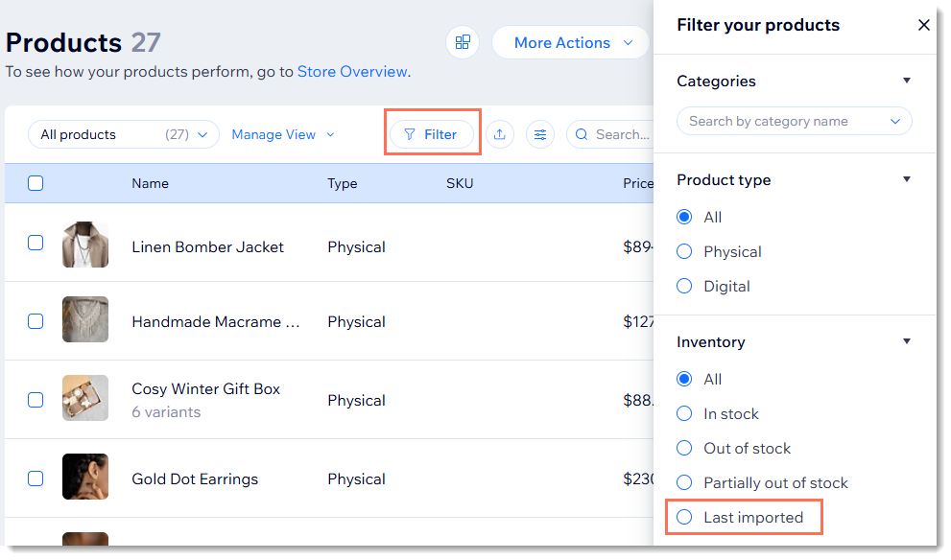
Task: Sort by the Name column header
Action: (x=150, y=184)
